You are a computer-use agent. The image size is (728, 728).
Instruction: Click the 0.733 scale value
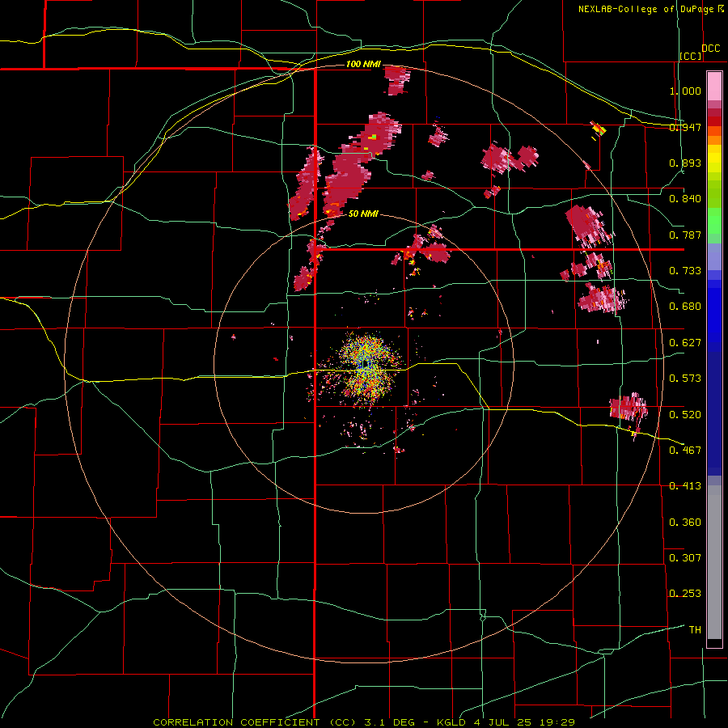click(x=685, y=271)
